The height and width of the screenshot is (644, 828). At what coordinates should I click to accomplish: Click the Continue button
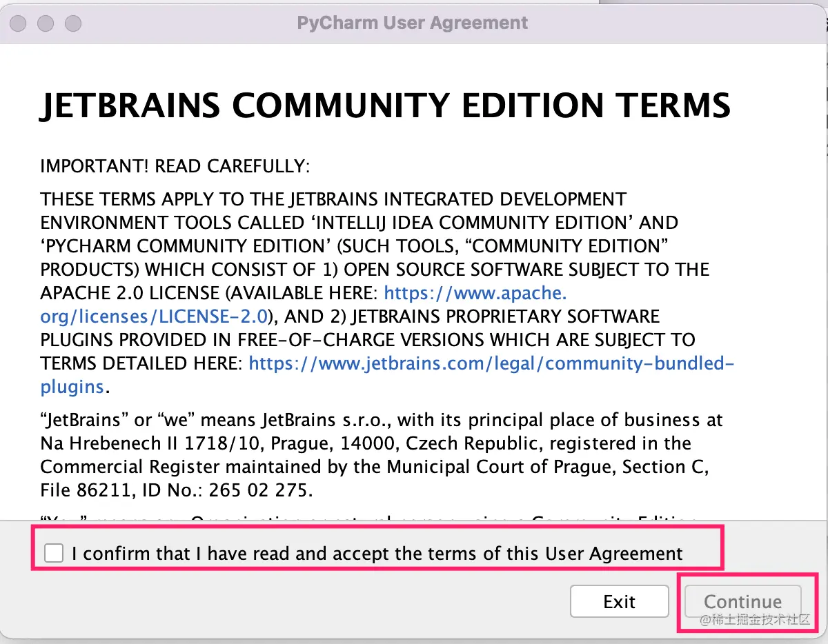pyautogui.click(x=742, y=601)
